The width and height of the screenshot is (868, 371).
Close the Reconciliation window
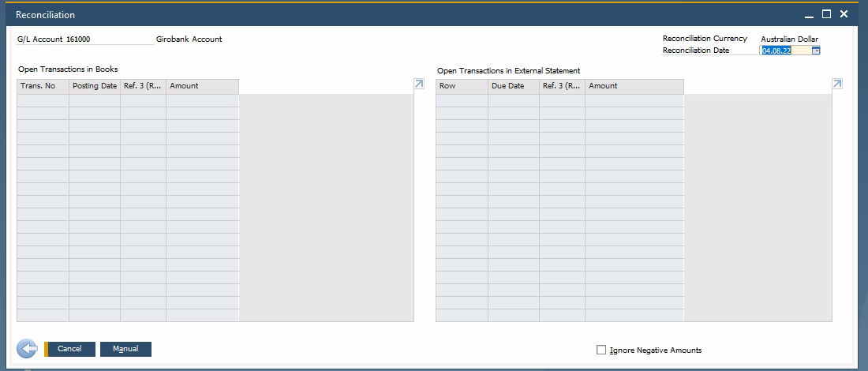[844, 14]
